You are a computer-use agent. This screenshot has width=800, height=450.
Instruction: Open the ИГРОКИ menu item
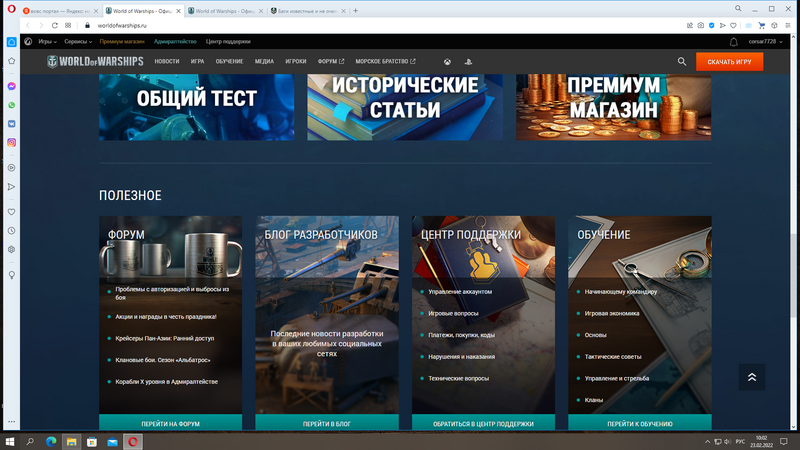(x=296, y=61)
